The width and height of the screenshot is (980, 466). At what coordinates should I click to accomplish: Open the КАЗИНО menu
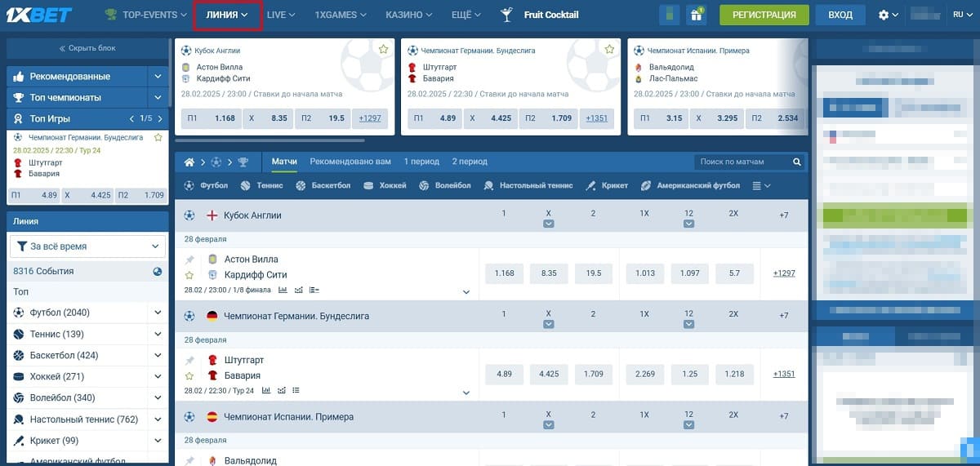[409, 15]
